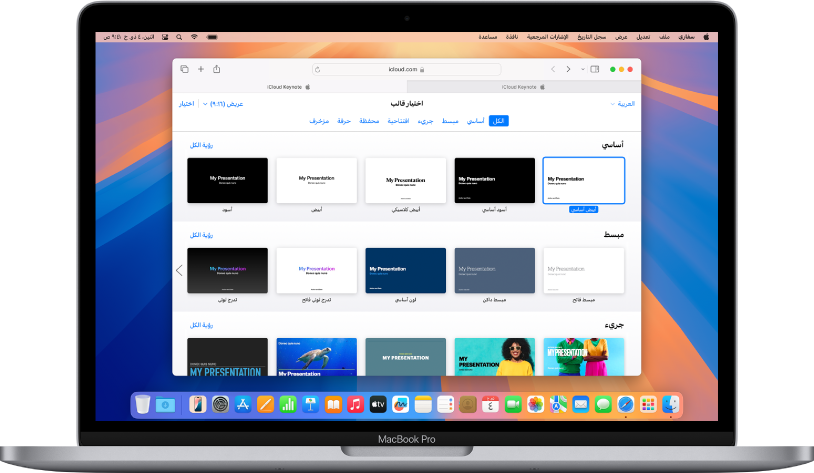Viewport: 814px width, 473px height.
Task: Click the اختيار button
Action: (x=186, y=104)
